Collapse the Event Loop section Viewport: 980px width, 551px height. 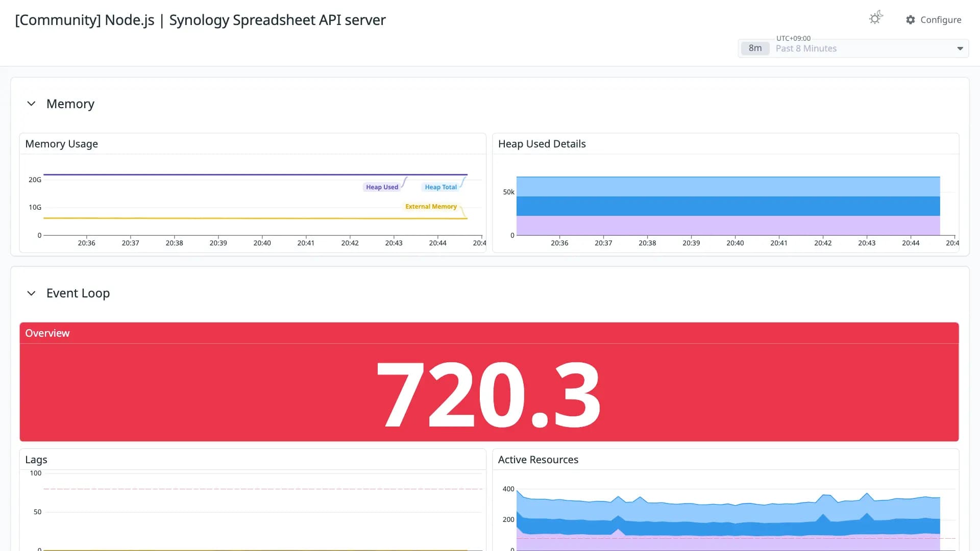(x=31, y=293)
